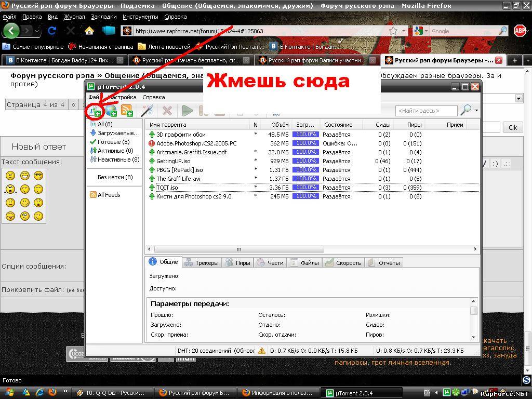Screen dimensions: 532x399
Task: Click the 100.0% progress bar for TQIT.iso
Action: [x=305, y=187]
